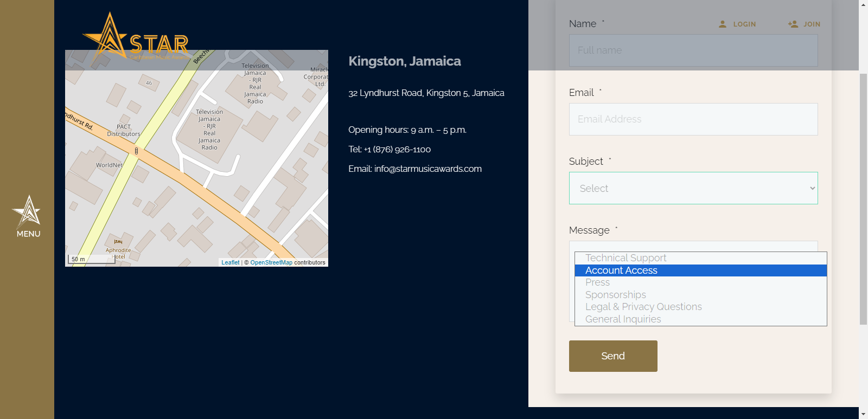Click the scrollbar up arrow
Image resolution: width=868 pixels, height=419 pixels.
(863, 4)
